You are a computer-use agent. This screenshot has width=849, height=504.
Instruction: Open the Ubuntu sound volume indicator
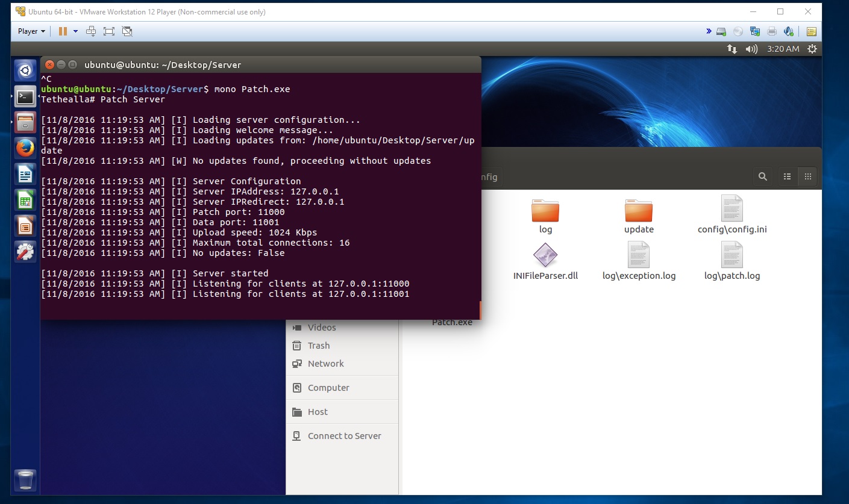tap(751, 49)
